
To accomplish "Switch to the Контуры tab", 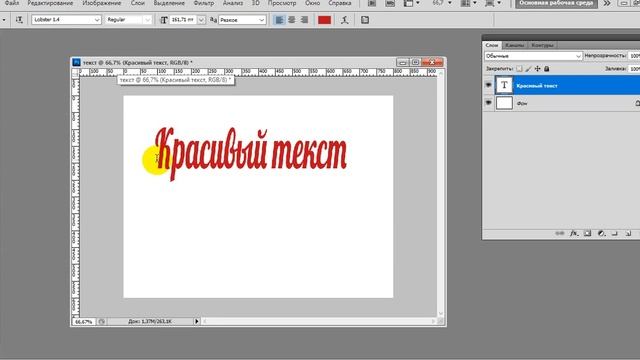I will pyautogui.click(x=542, y=45).
